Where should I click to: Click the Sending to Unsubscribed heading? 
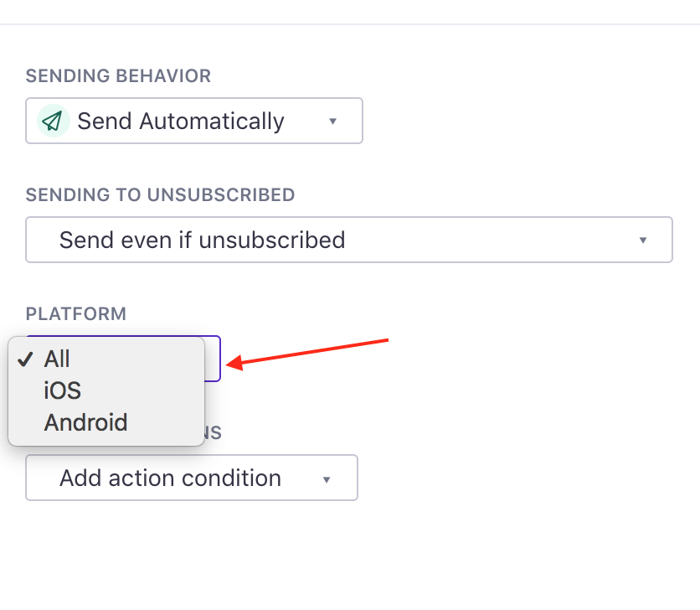(x=160, y=195)
